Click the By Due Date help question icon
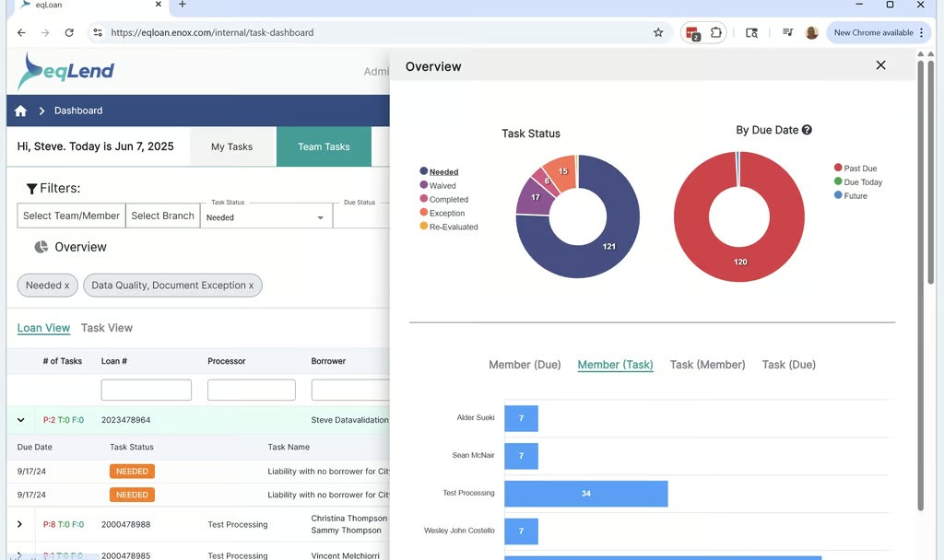944x560 pixels. tap(807, 130)
